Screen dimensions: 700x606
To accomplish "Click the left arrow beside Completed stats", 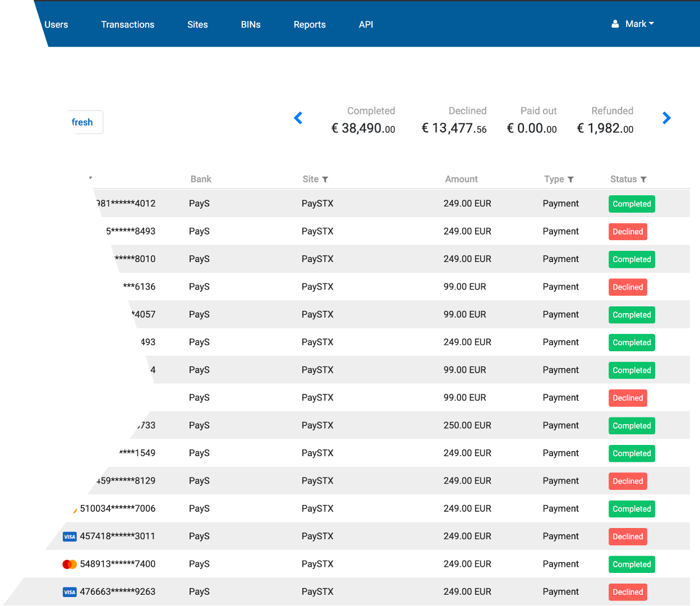I will [298, 118].
